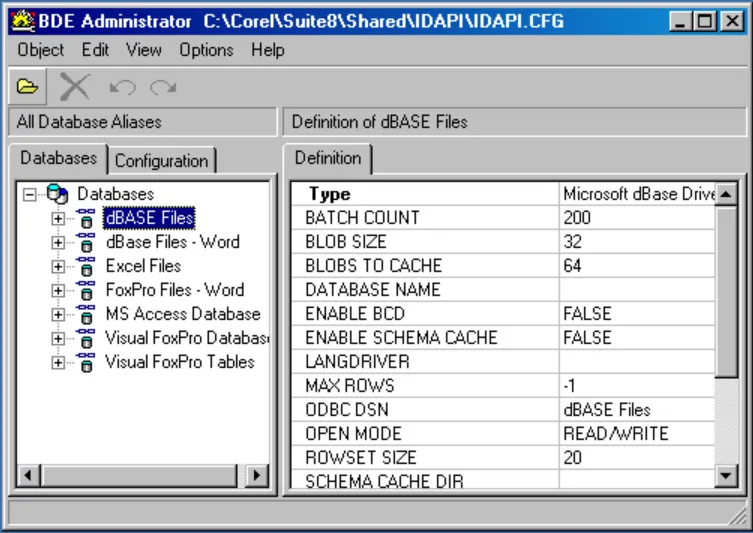Screen dimensions: 753x533
Task: Click the empty DATABASE NAME value cell
Action: pos(637,290)
